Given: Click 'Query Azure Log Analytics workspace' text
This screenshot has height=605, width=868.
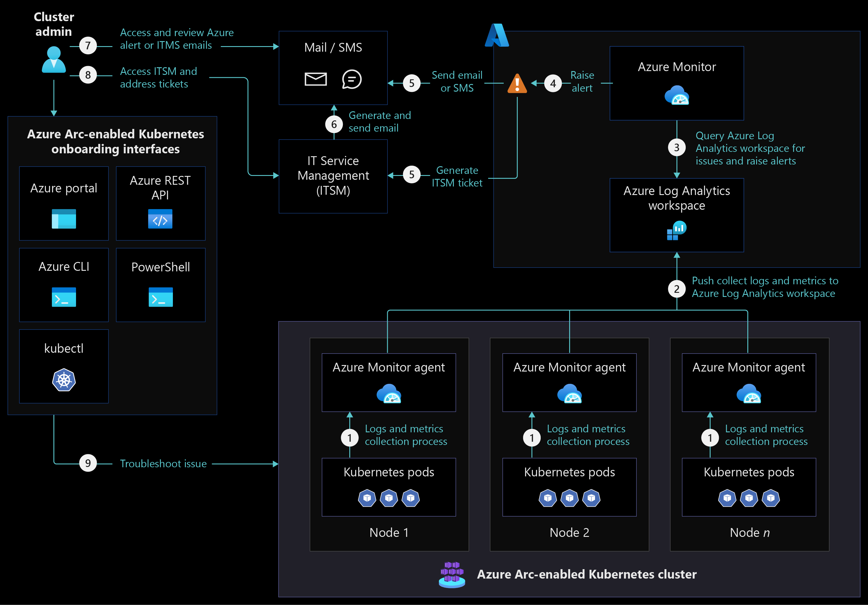Looking at the screenshot, I should point(750,148).
